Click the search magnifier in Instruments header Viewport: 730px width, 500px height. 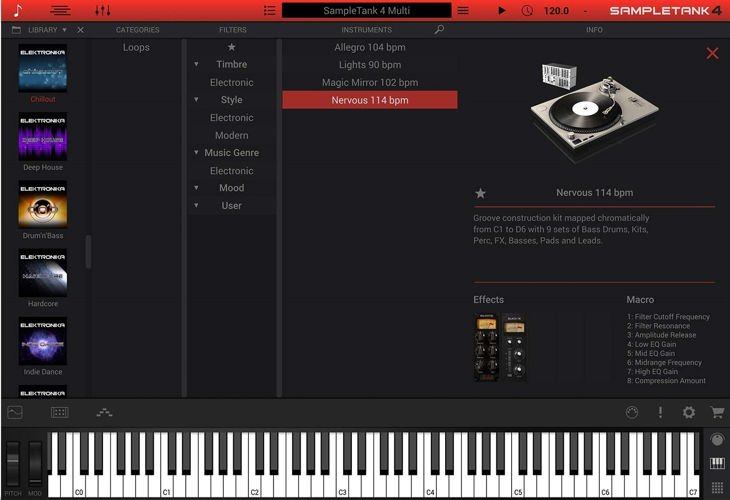point(439,30)
